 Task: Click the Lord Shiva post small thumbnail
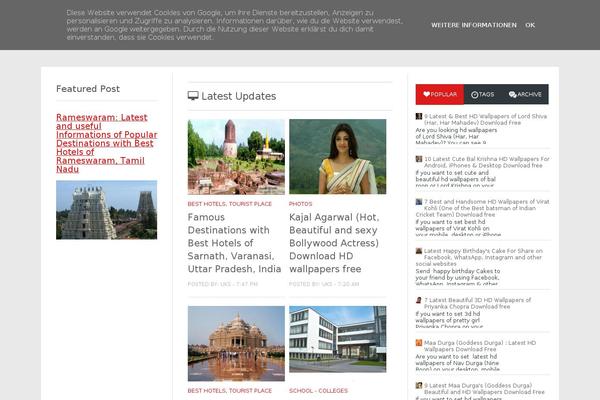(x=419, y=116)
